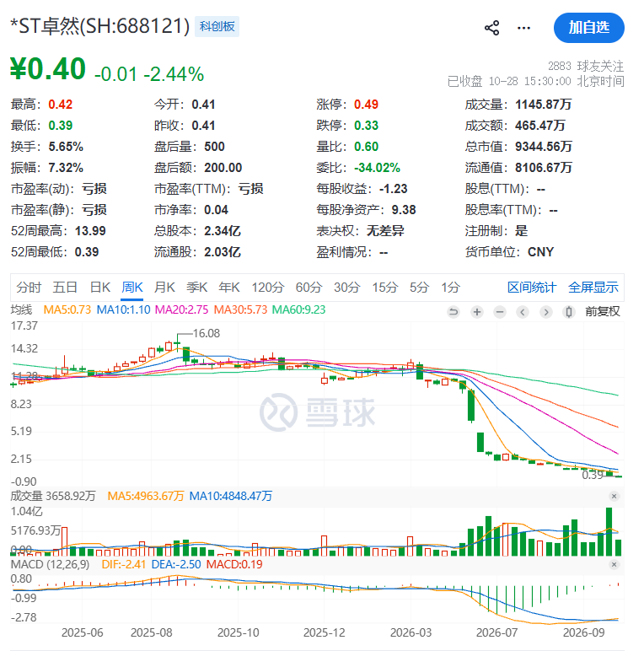Click the MA5:0.73 moving average label
Screen dimensions: 644x651
click(67, 309)
